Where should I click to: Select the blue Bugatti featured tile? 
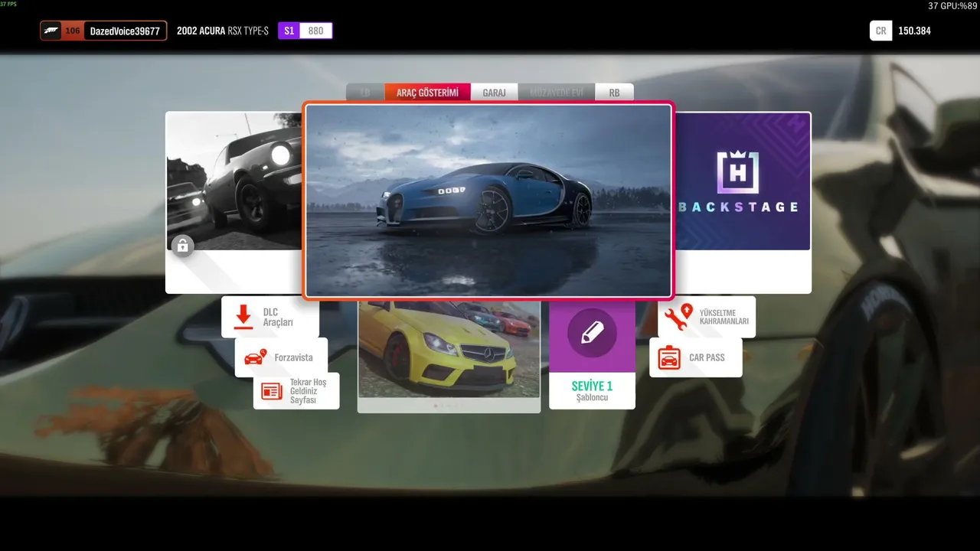point(488,200)
